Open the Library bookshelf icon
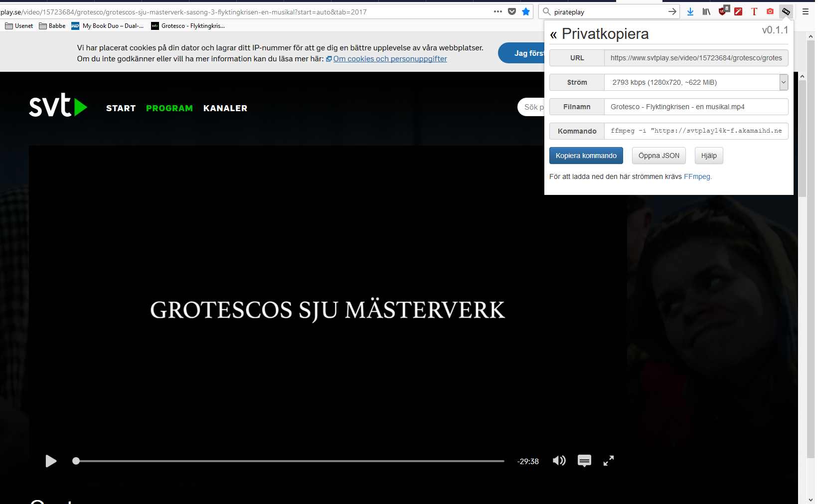 [x=706, y=11]
